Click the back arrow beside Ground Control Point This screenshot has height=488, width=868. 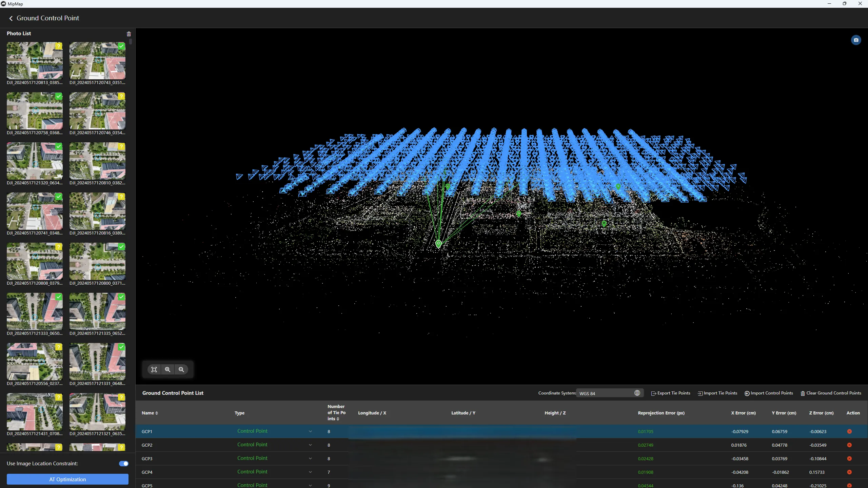click(11, 18)
